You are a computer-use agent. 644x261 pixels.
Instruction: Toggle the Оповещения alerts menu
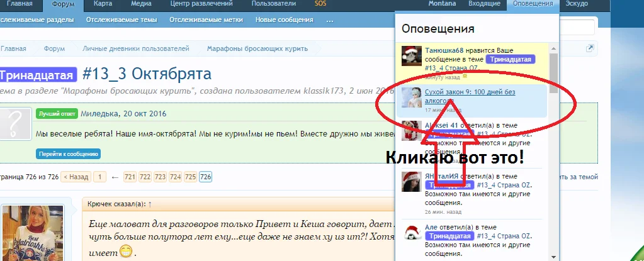533,4
